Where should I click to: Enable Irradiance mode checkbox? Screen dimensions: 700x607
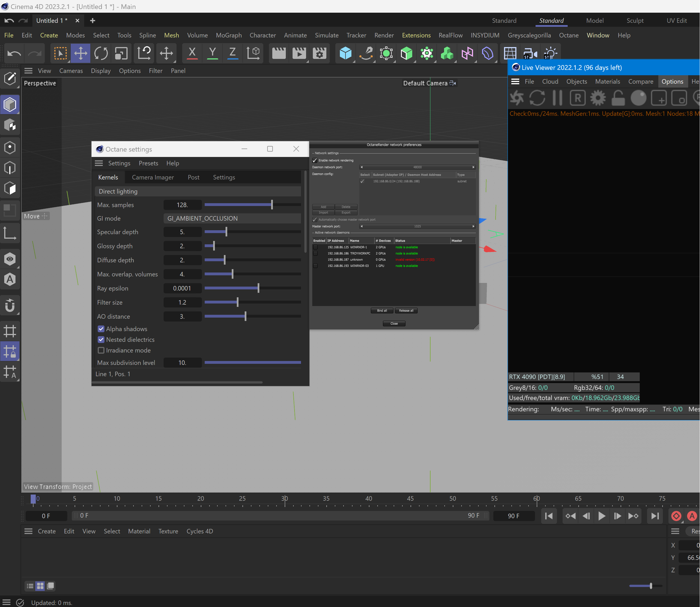tap(101, 350)
